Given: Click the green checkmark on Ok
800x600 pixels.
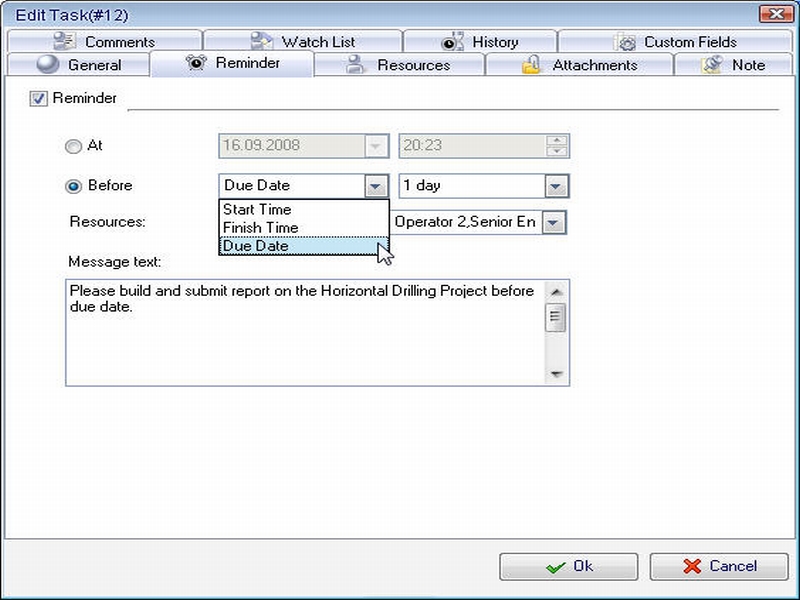Looking at the screenshot, I should coord(555,567).
